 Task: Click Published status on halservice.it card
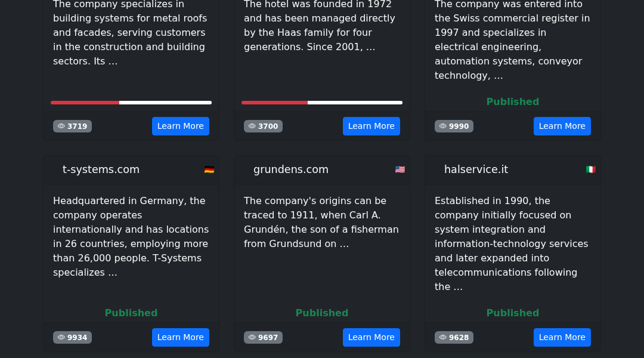(513, 313)
